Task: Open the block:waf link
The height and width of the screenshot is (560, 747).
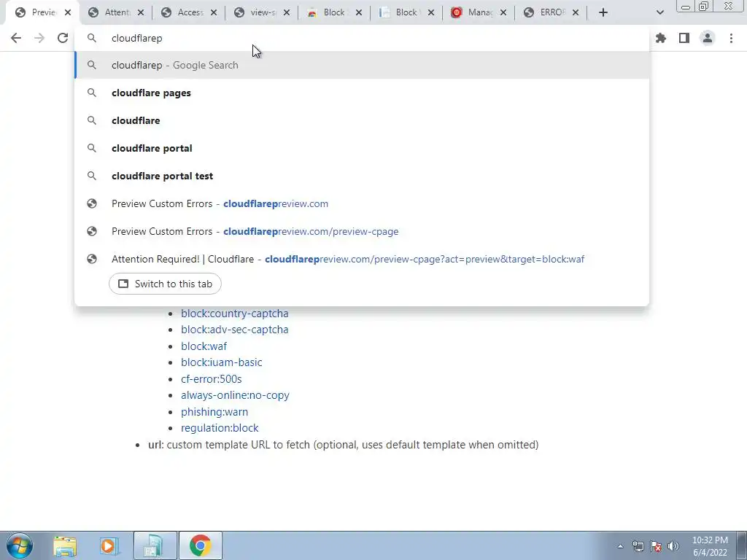Action: point(204,346)
